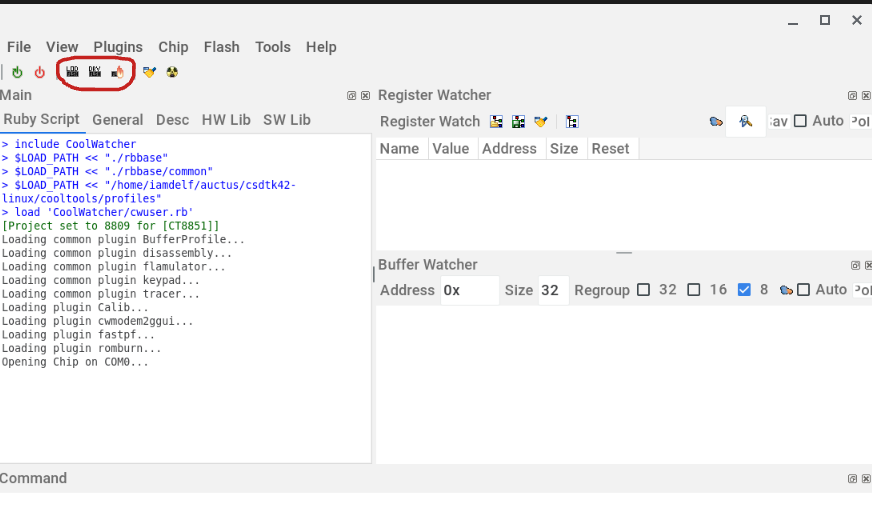Click the DLV flash toolbar icon
The image size is (872, 512).
click(95, 71)
